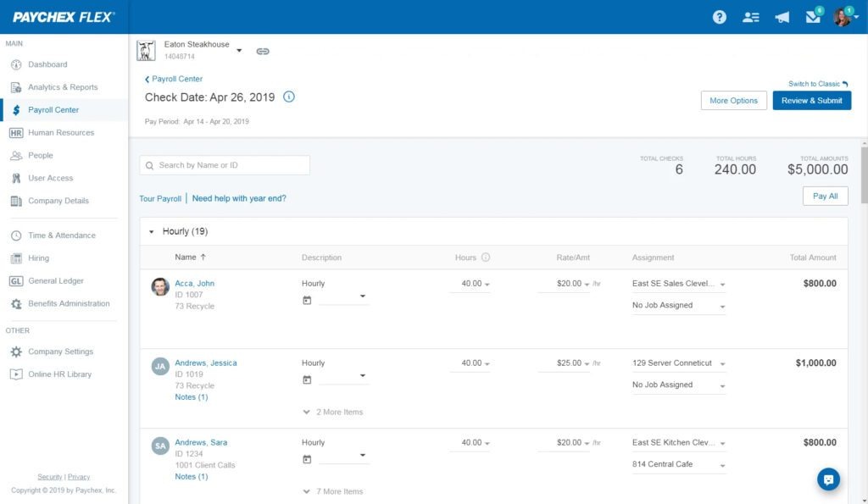The image size is (868, 504).
Task: Expand the Eaton Steakhouse company selector
Action: 239,49
